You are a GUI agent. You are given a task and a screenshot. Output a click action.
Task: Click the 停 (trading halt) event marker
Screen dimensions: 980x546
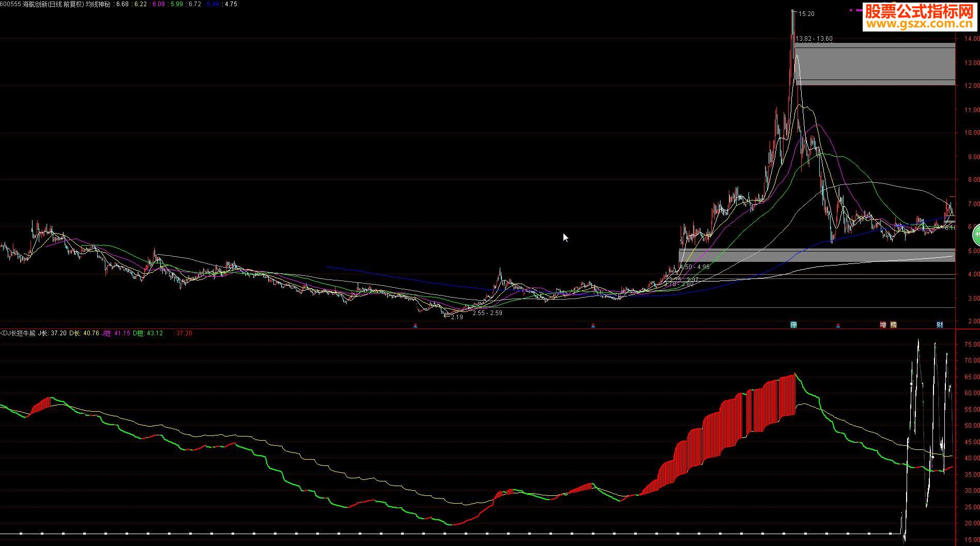(x=794, y=324)
